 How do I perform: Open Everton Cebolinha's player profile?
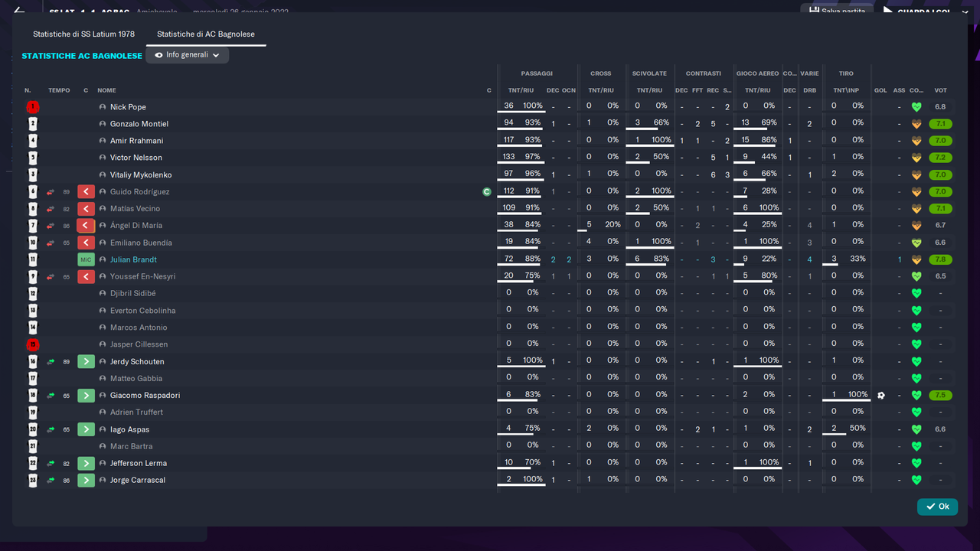coord(142,310)
